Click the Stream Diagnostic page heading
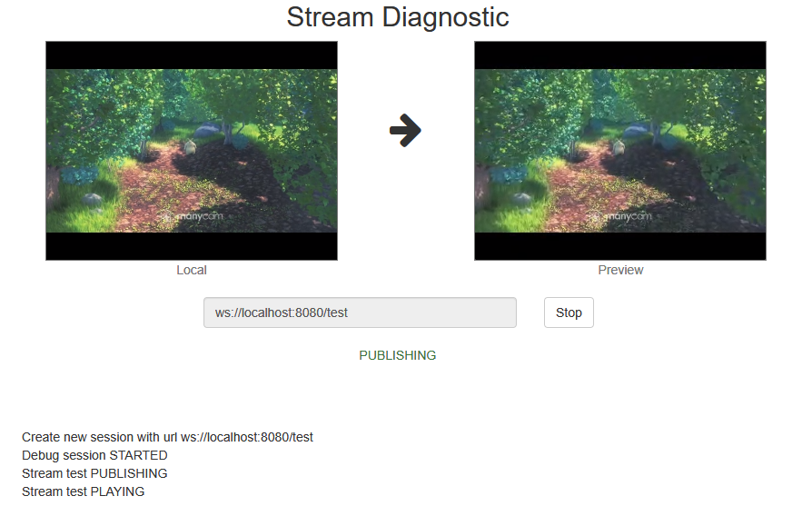Viewport: 812px width, 506px height. 398,17
